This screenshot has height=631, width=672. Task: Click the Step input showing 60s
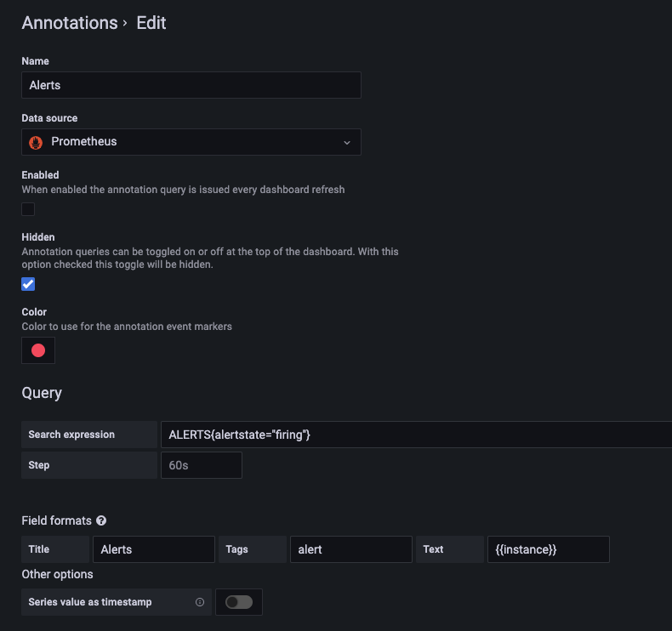click(x=202, y=465)
